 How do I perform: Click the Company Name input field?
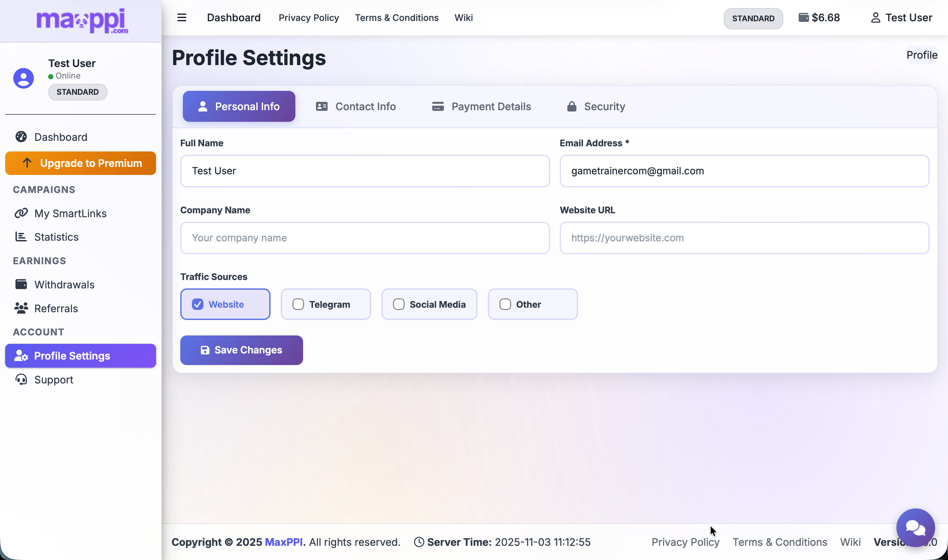pos(365,238)
